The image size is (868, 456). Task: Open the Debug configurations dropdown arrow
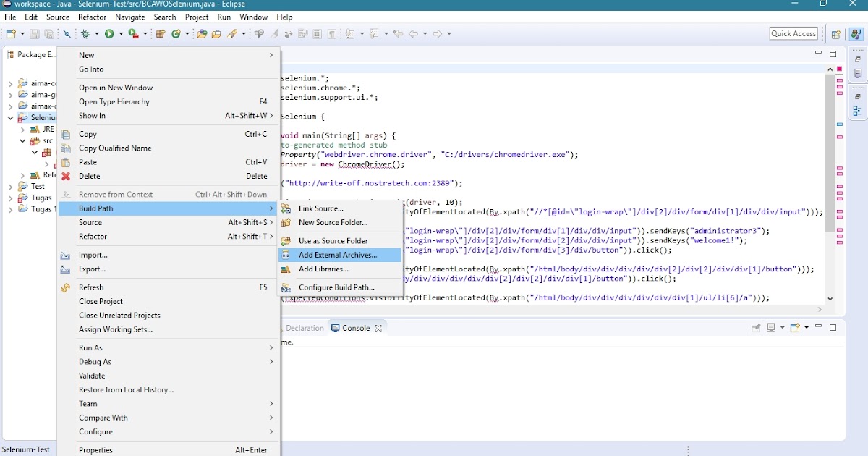(x=96, y=34)
